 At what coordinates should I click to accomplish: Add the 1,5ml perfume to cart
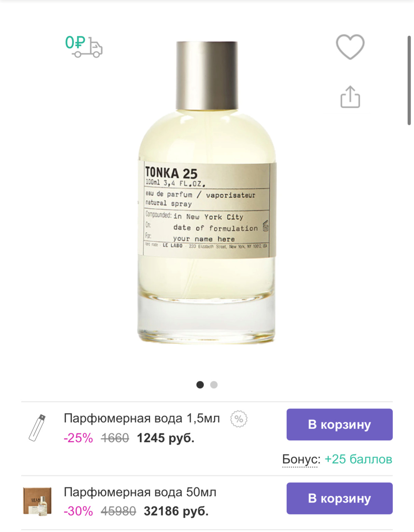(x=340, y=424)
